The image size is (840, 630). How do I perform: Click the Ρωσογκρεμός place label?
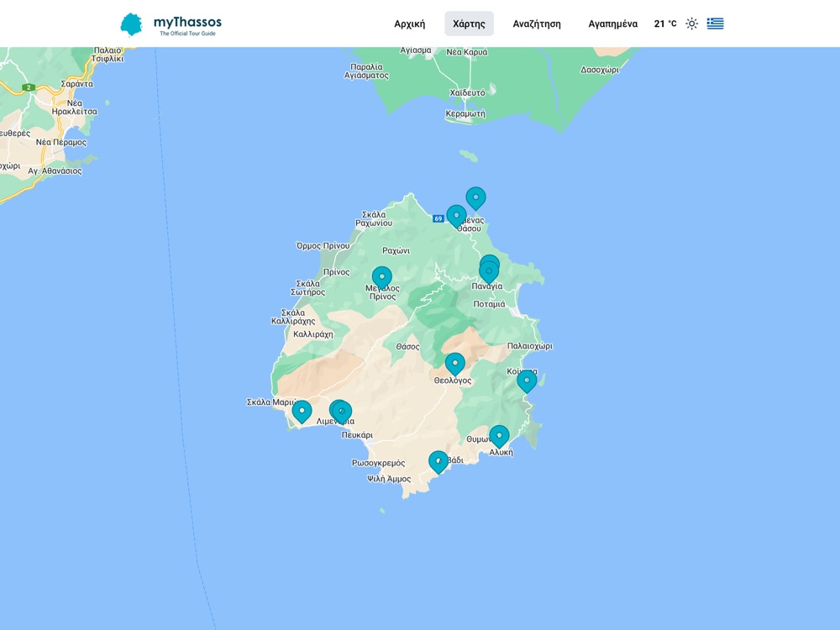(x=378, y=463)
